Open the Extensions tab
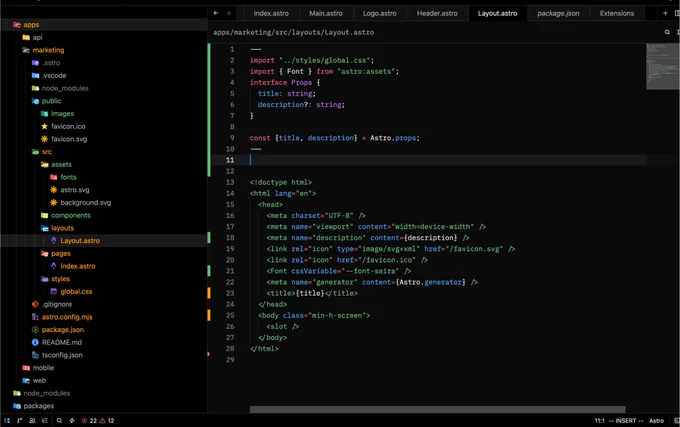The image size is (680, 427). pos(617,13)
